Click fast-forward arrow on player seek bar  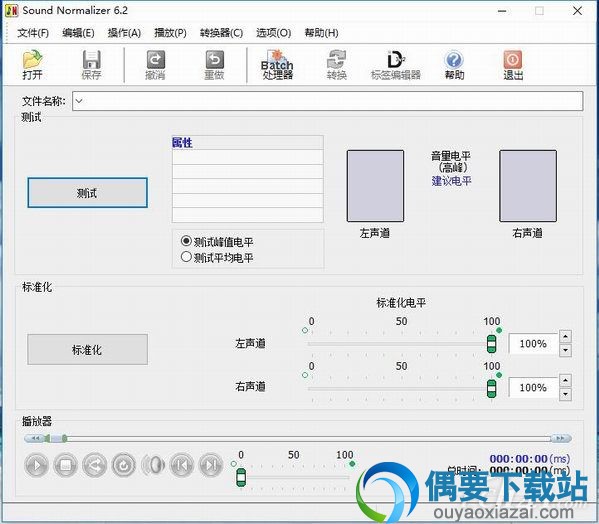click(561, 438)
